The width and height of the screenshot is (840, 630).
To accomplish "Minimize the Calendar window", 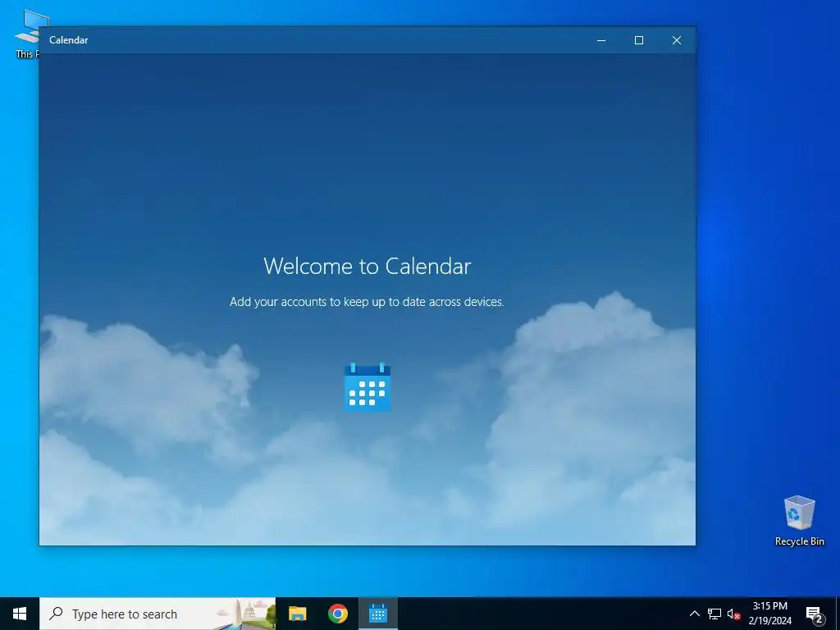I will click(x=601, y=40).
